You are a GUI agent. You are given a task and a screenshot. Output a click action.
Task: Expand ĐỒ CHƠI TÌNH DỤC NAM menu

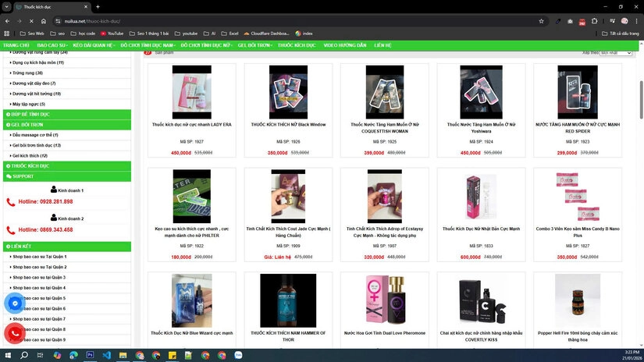coord(148,45)
